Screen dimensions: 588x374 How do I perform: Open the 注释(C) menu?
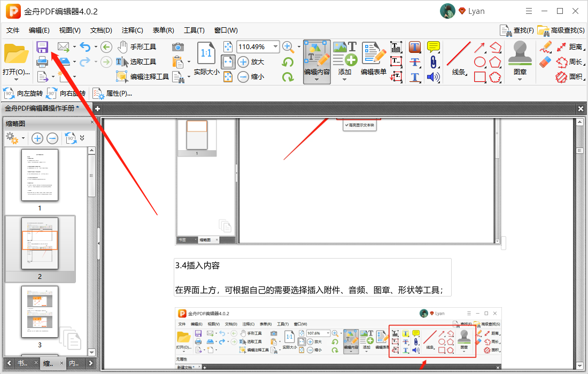click(133, 30)
